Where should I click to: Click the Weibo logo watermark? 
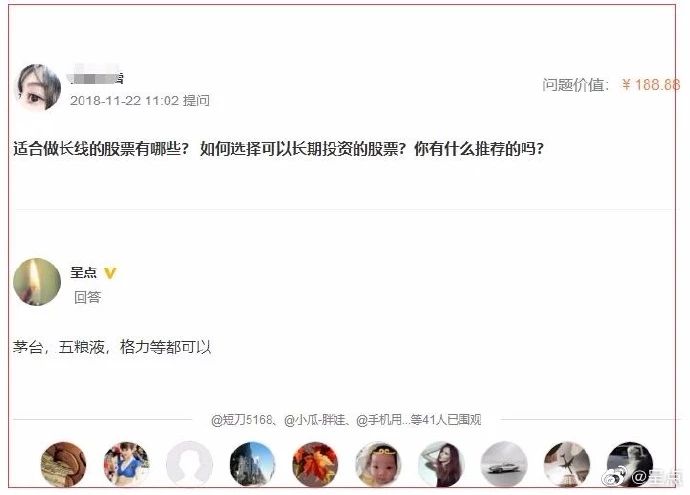615,477
